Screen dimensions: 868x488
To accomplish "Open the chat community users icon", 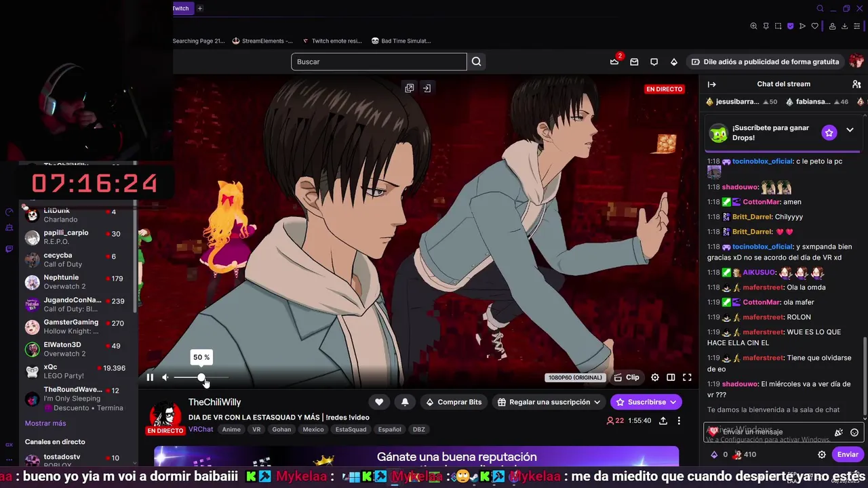I will [856, 84].
